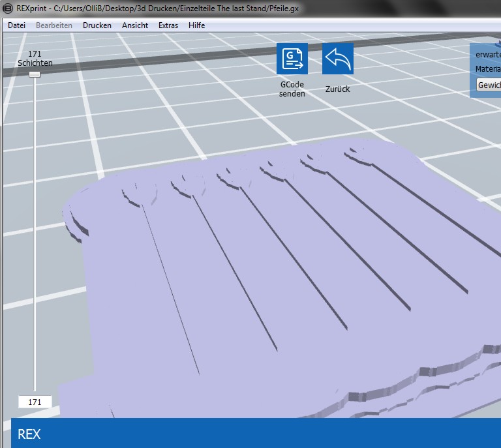
Task: Open the Hilfe menu
Action: (x=196, y=25)
